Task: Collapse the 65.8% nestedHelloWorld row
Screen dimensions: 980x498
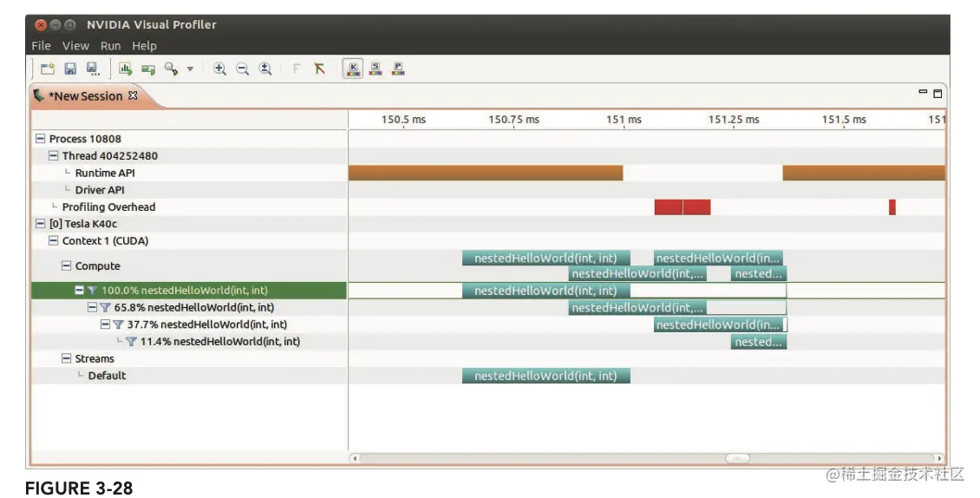Action: [92, 307]
